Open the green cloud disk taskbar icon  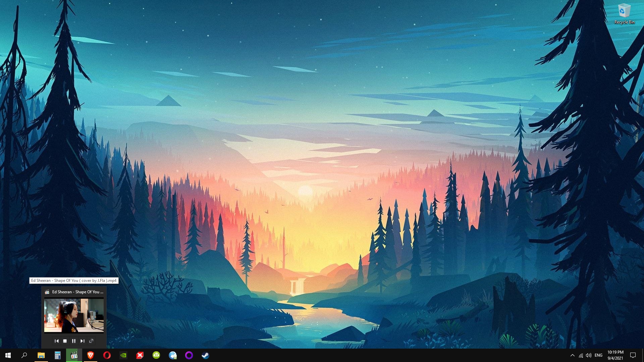[x=156, y=355]
